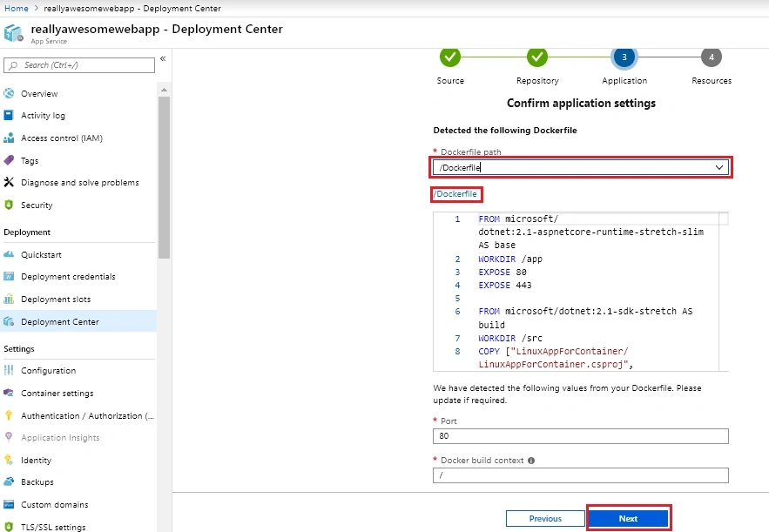Click the Deployment credentials icon
769x532 pixels.
tap(9, 277)
